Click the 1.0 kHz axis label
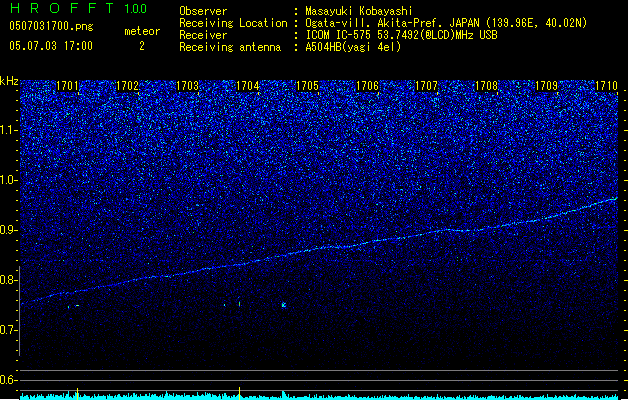Image resolution: width=629 pixels, height=400 pixels. point(9,180)
